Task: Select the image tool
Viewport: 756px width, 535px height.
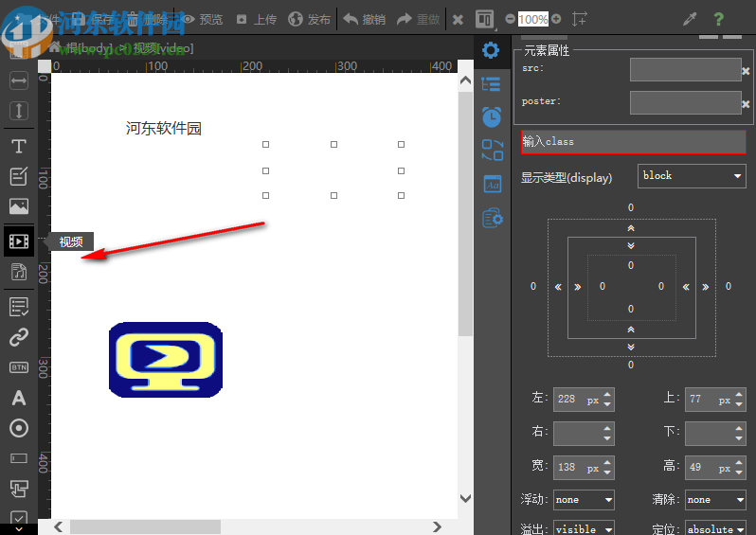Action: tap(19, 206)
